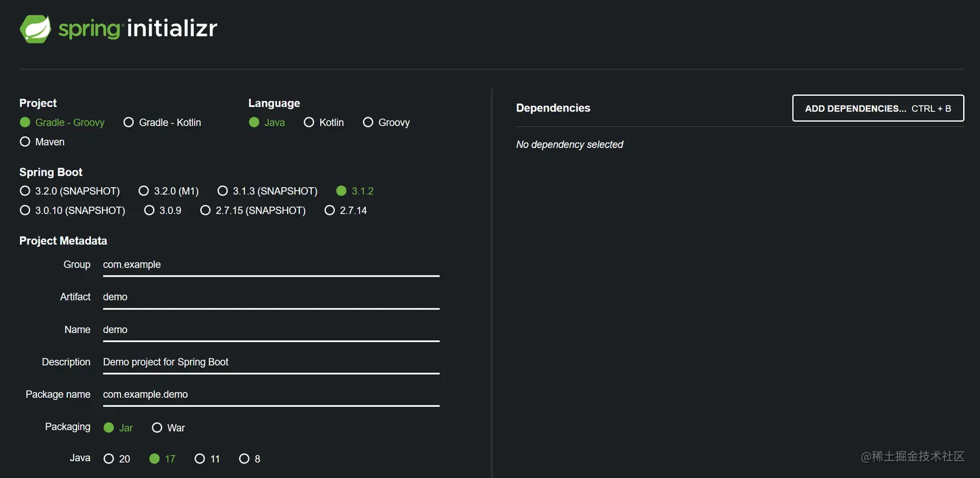Edit the Group field com.example
980x478 pixels.
(271, 265)
